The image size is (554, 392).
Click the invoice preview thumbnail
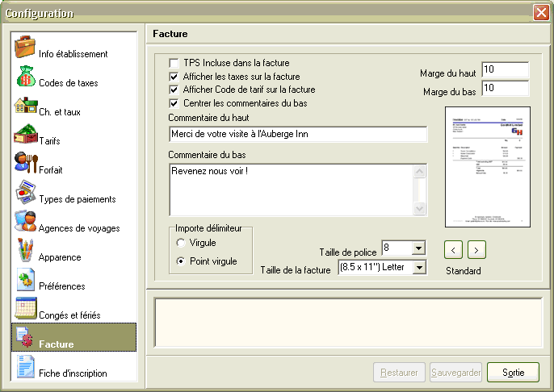(488, 167)
